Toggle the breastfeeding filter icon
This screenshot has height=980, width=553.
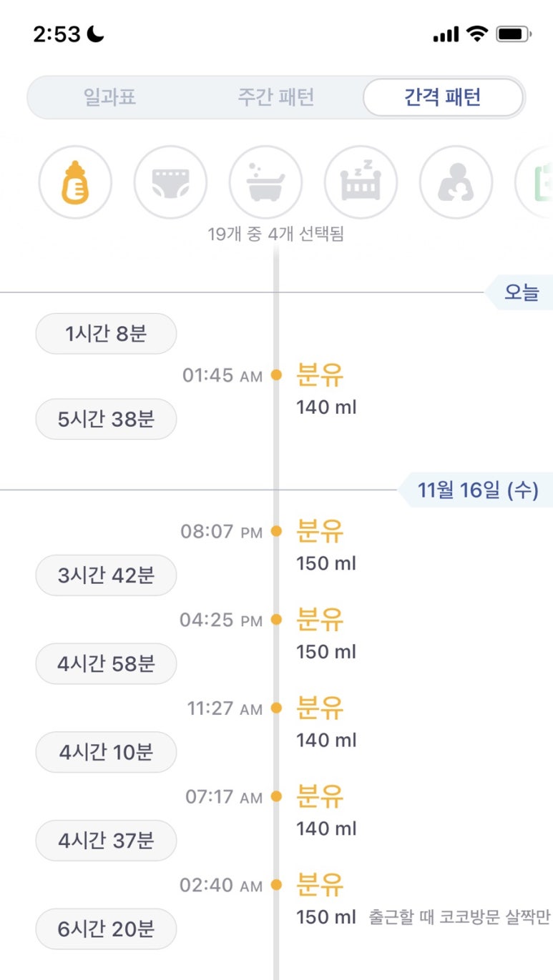[456, 182]
